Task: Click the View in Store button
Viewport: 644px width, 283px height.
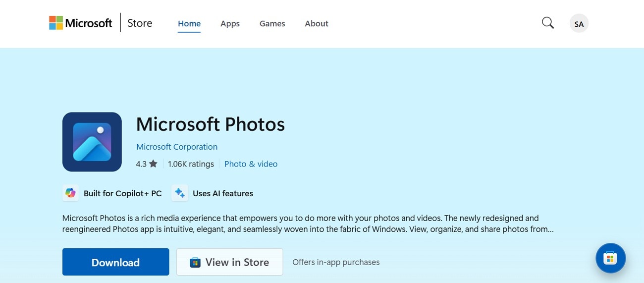Action: click(229, 262)
